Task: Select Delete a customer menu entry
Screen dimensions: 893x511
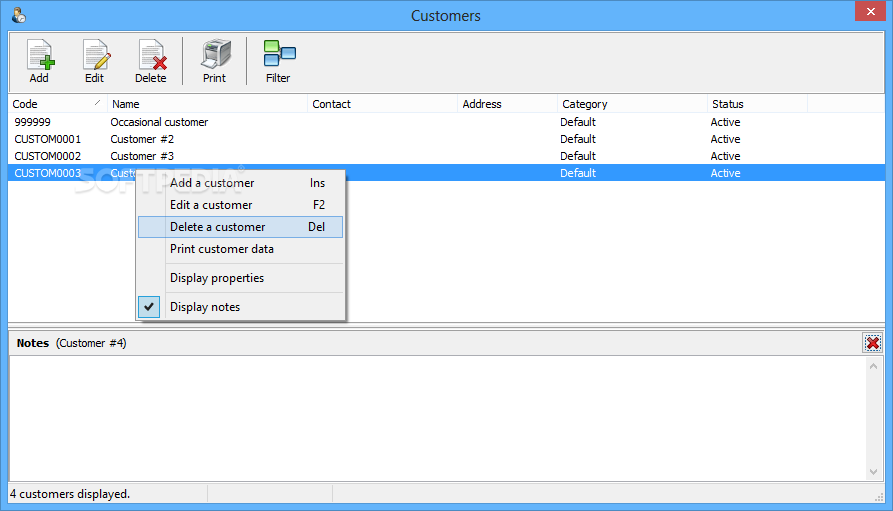Action: coord(240,227)
